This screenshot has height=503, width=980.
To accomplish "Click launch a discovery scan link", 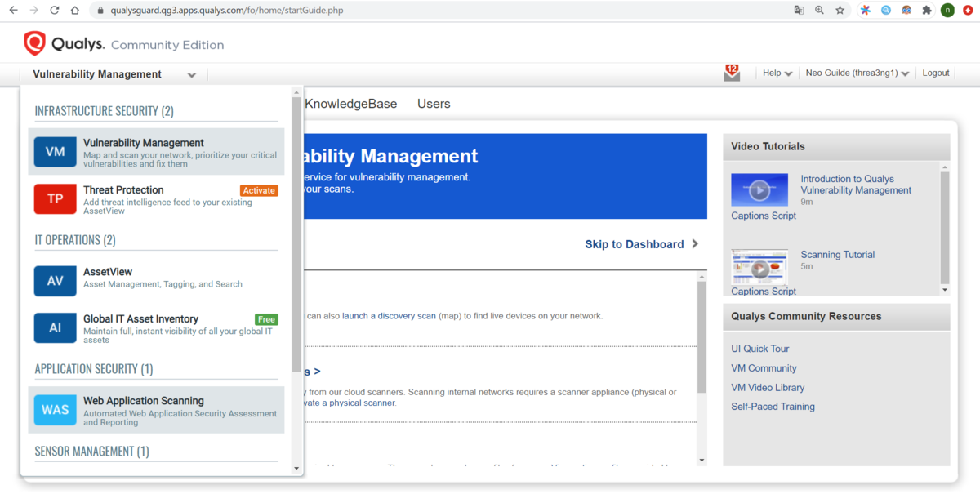I will coord(389,315).
